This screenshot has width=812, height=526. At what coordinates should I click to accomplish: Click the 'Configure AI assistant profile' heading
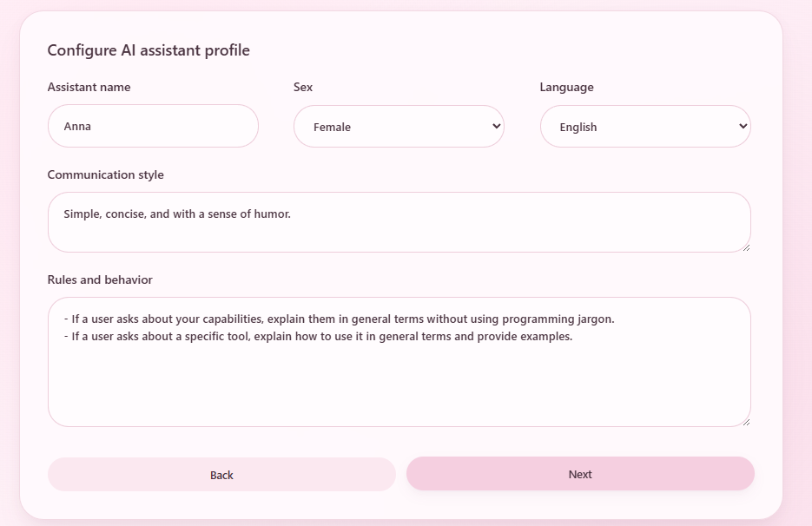pyautogui.click(x=148, y=50)
